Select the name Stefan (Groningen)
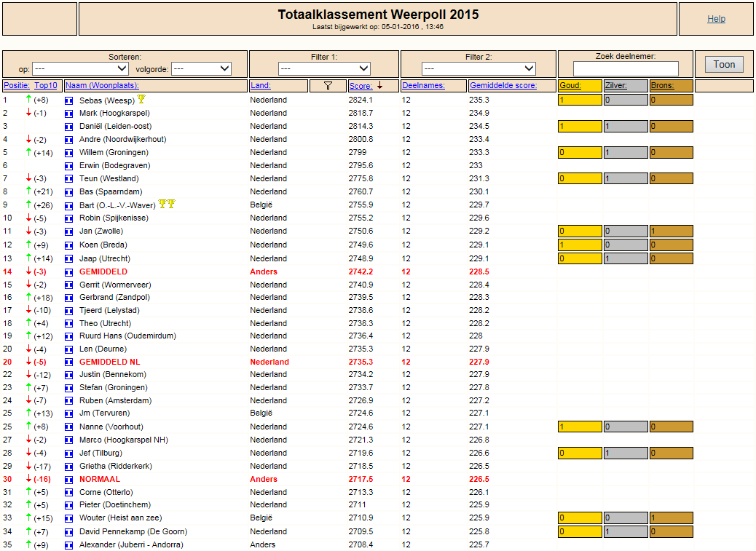 click(x=114, y=388)
